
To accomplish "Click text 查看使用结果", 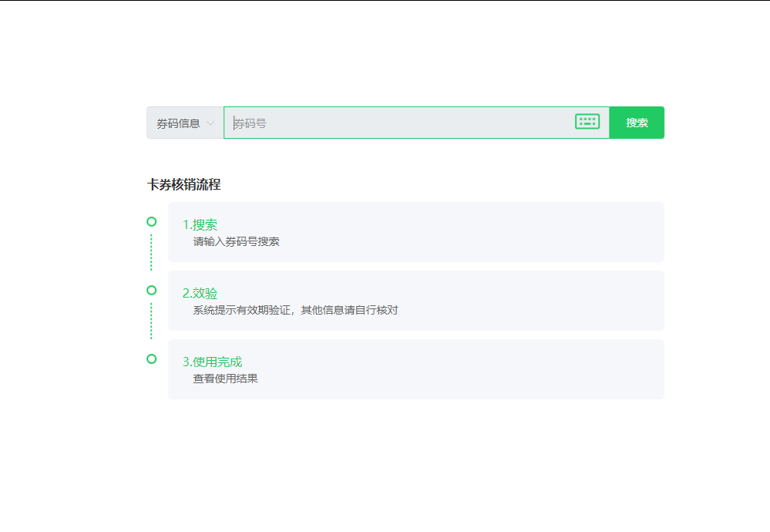I will 225,379.
